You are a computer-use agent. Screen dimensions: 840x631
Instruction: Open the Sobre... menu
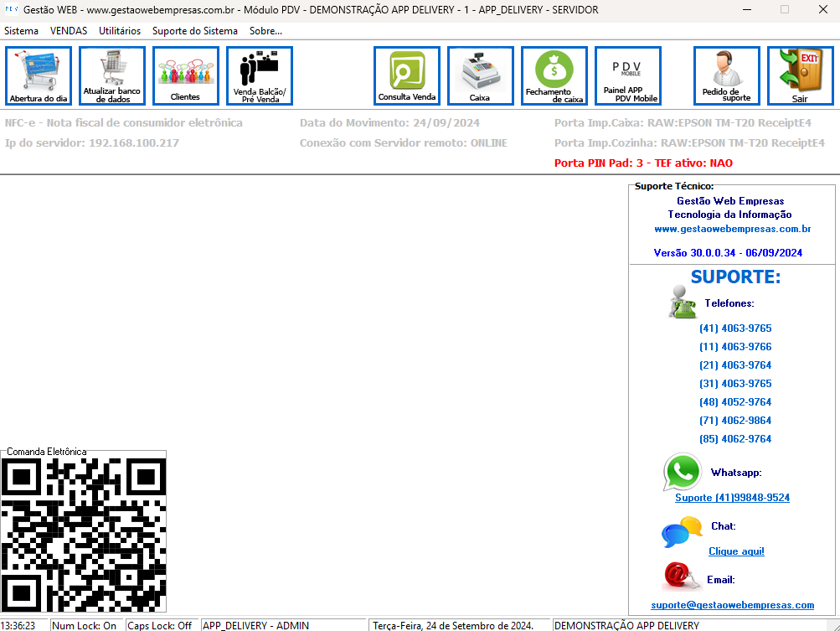click(265, 31)
